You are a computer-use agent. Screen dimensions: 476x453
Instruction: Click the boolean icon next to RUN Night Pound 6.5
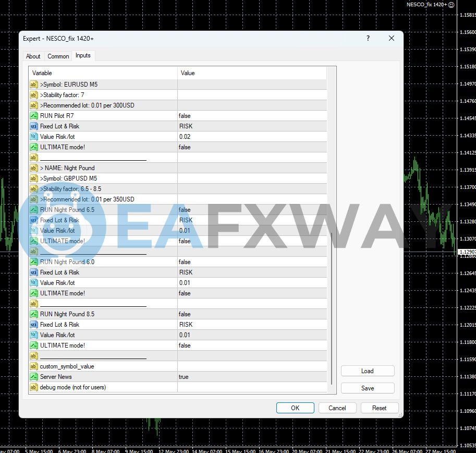click(x=34, y=210)
